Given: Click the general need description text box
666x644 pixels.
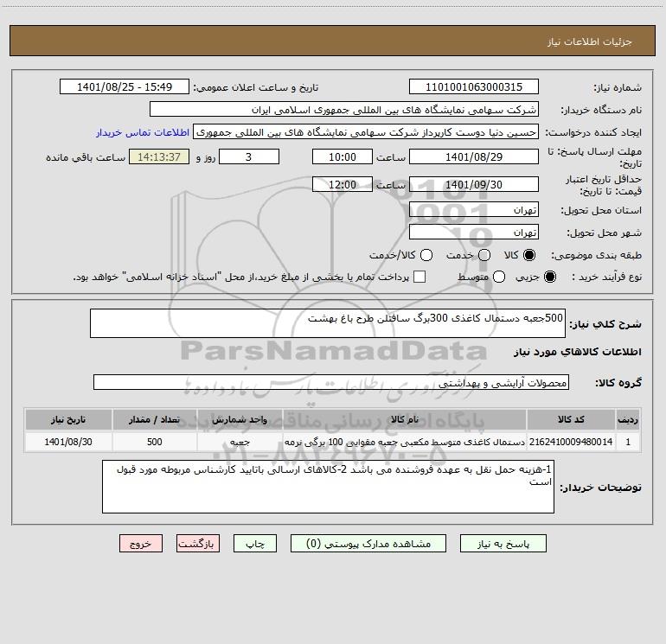Looking at the screenshot, I should pyautogui.click(x=328, y=323).
